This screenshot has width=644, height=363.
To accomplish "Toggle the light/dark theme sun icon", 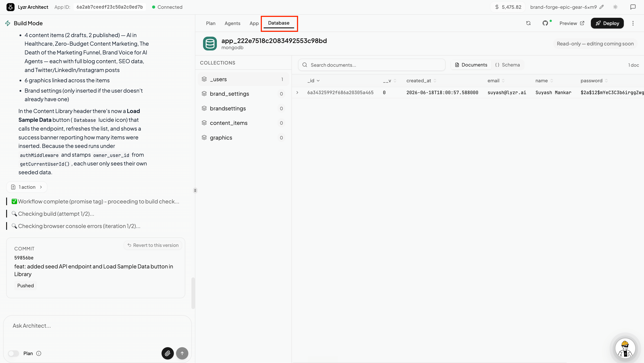I will pos(615,7).
